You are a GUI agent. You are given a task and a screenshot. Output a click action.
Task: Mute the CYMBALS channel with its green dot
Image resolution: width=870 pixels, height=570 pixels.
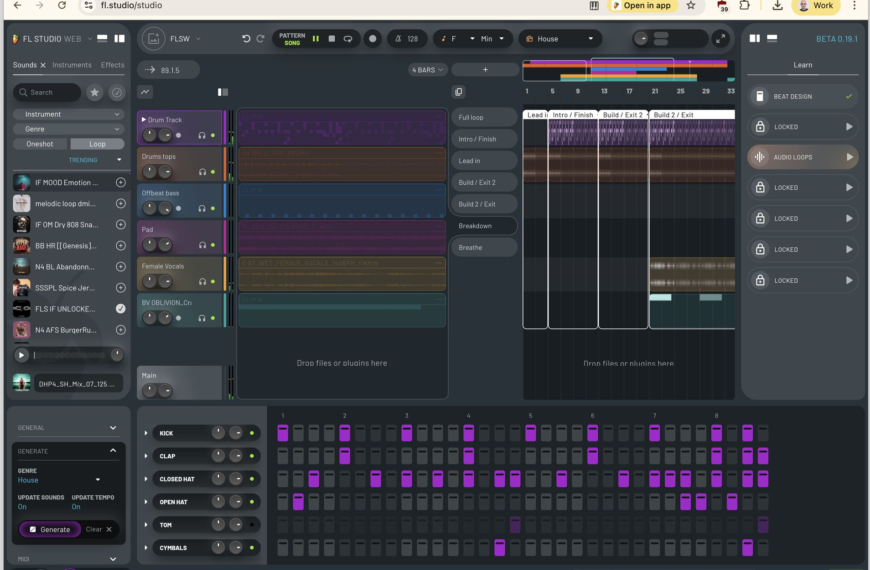click(x=252, y=548)
